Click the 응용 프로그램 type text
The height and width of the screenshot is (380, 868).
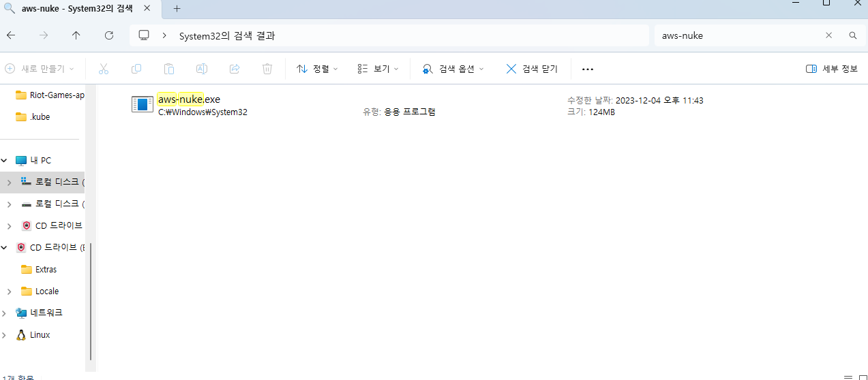(410, 112)
